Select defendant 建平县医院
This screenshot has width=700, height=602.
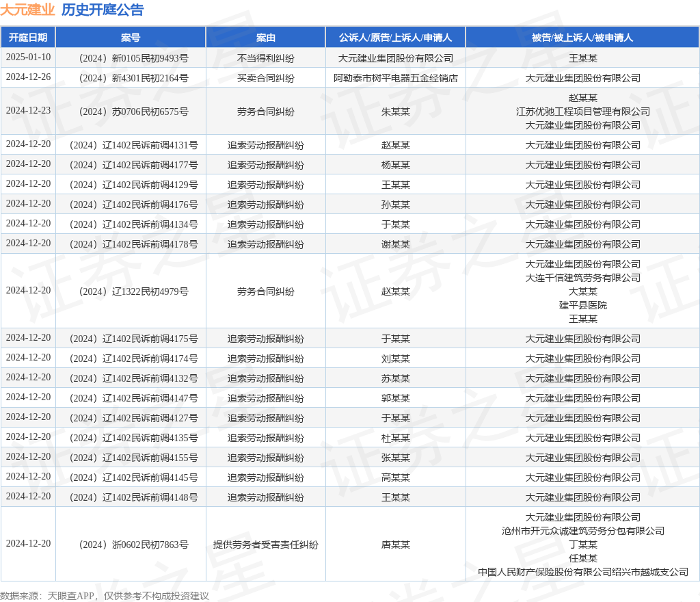[582, 306]
